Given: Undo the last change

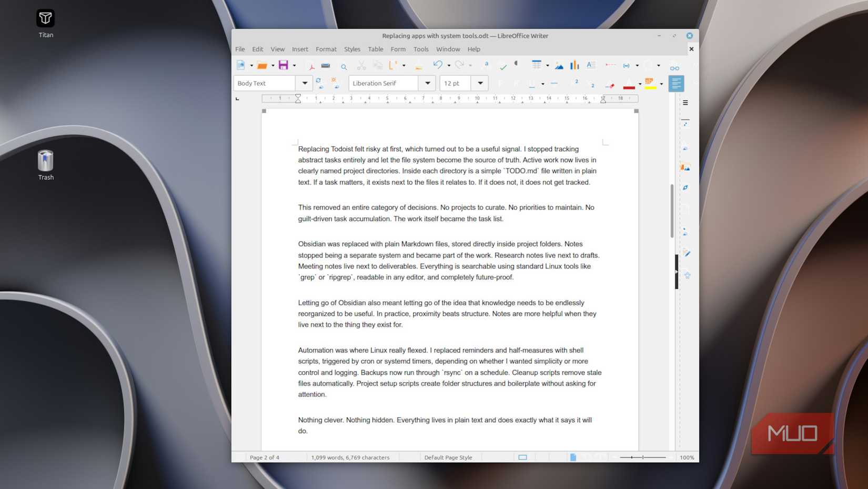Looking at the screenshot, I should (x=438, y=65).
